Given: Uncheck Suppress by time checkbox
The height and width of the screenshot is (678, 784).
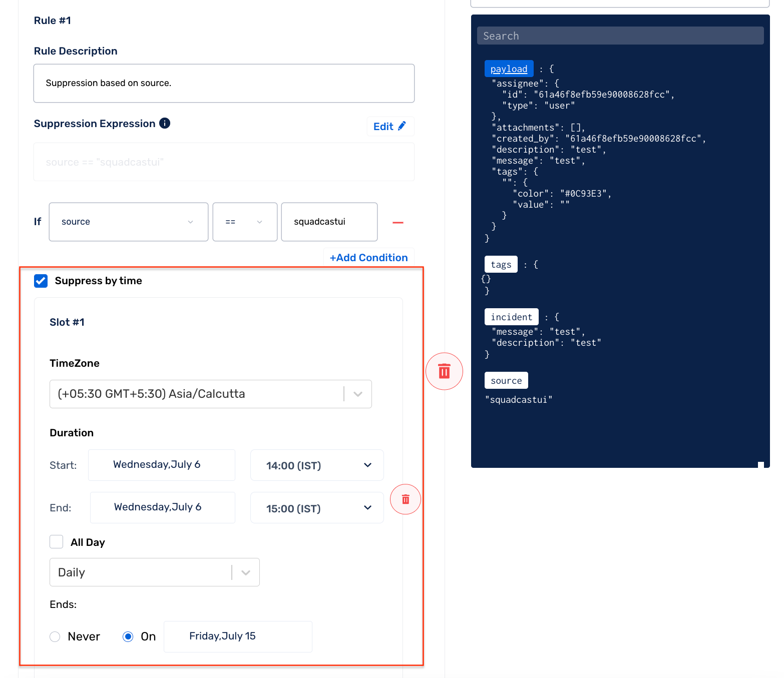Looking at the screenshot, I should click(41, 281).
